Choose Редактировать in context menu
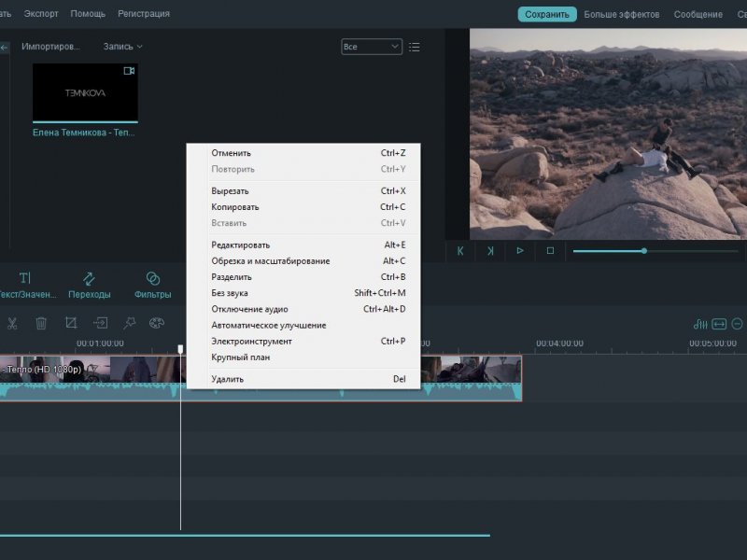The width and height of the screenshot is (747, 560). coord(303,245)
